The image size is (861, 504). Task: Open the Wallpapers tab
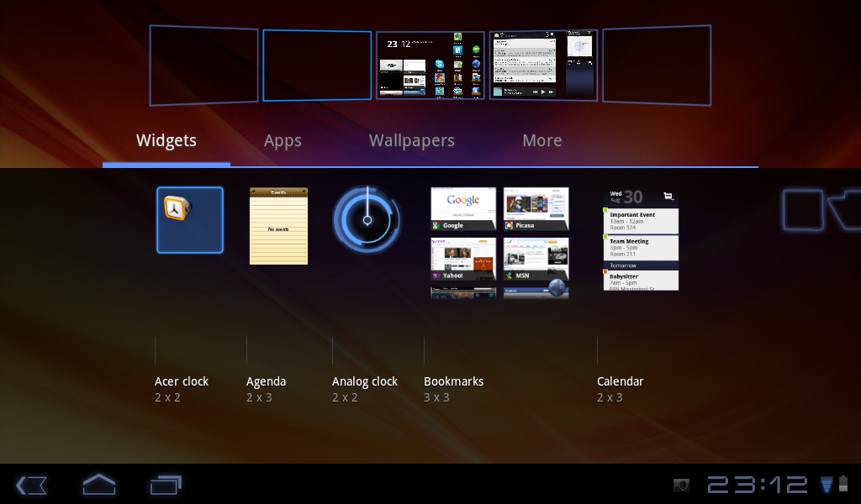(412, 141)
